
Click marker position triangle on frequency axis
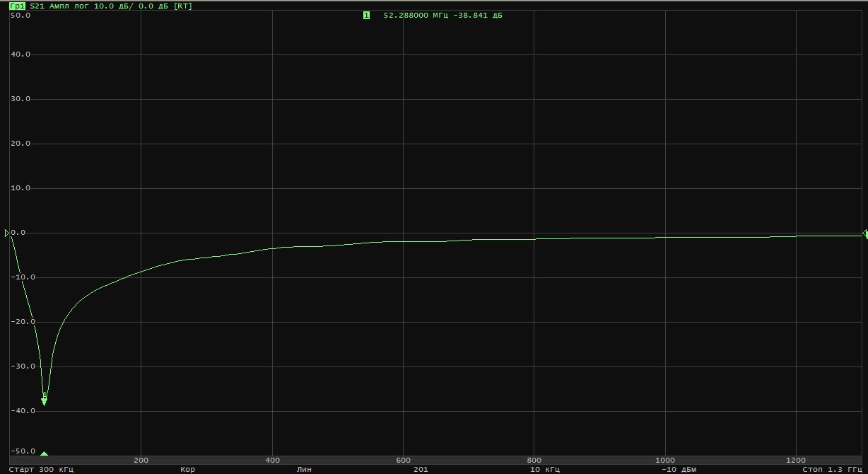click(44, 453)
